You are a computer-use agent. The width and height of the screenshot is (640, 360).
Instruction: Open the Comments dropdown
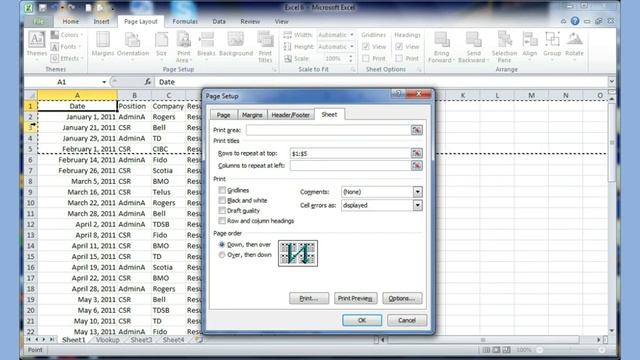click(417, 192)
